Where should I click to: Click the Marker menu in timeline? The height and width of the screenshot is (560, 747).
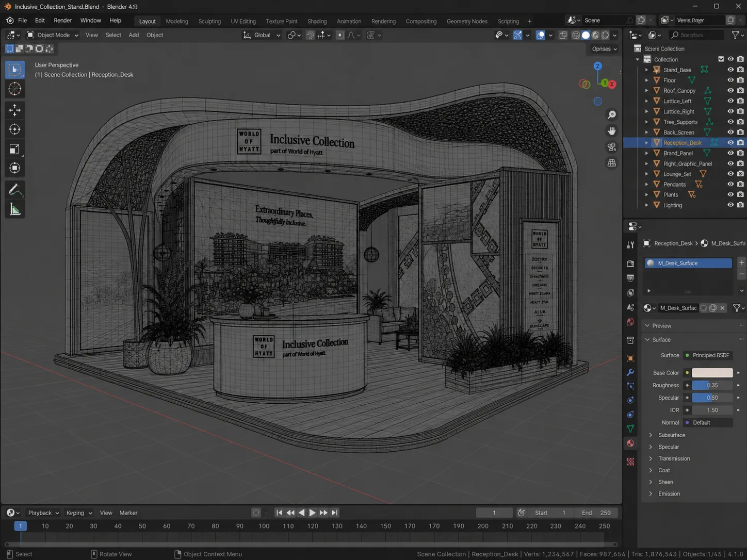point(128,513)
